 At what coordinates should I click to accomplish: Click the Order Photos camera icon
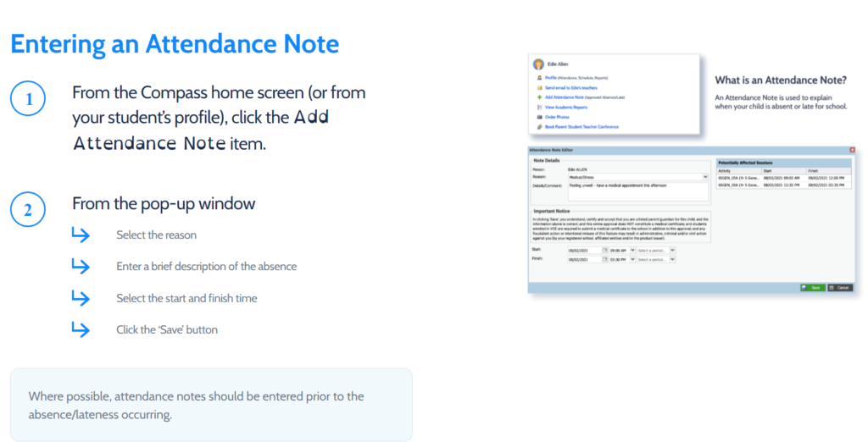point(538,117)
